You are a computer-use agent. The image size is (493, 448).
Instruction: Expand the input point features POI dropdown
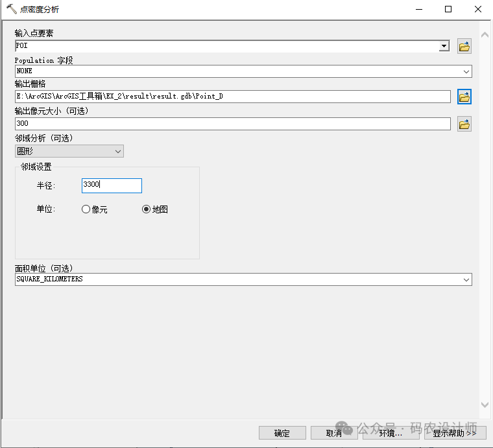point(444,46)
